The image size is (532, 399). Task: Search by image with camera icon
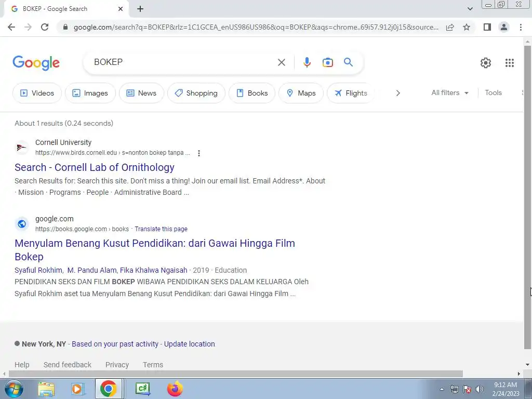[327, 62]
